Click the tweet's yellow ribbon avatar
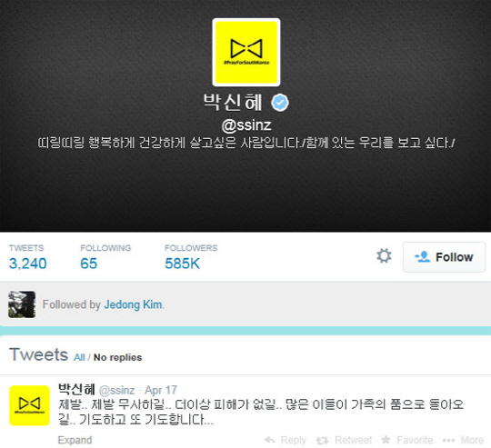The width and height of the screenshot is (491, 448). (x=29, y=405)
